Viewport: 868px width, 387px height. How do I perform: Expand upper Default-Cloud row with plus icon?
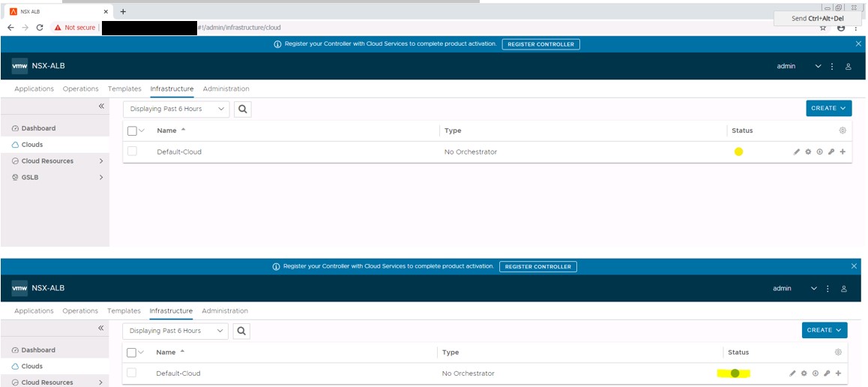843,151
